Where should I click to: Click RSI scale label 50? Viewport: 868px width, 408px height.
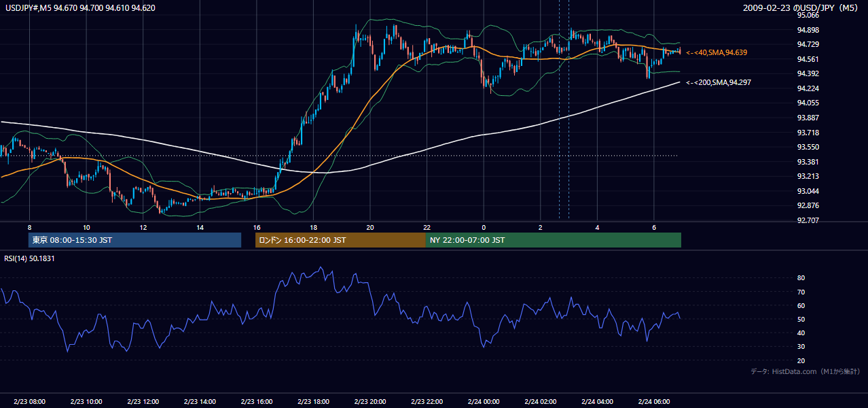click(801, 319)
